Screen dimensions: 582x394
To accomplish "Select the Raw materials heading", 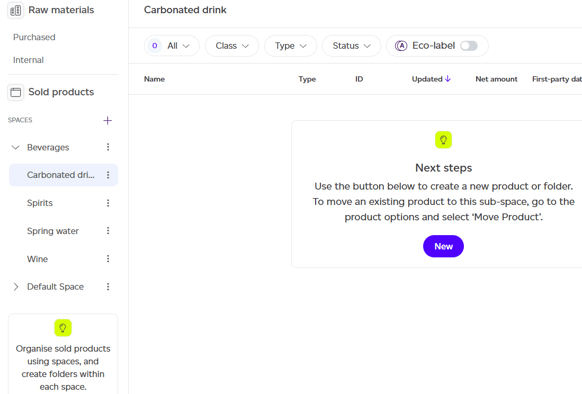I will 61,10.
